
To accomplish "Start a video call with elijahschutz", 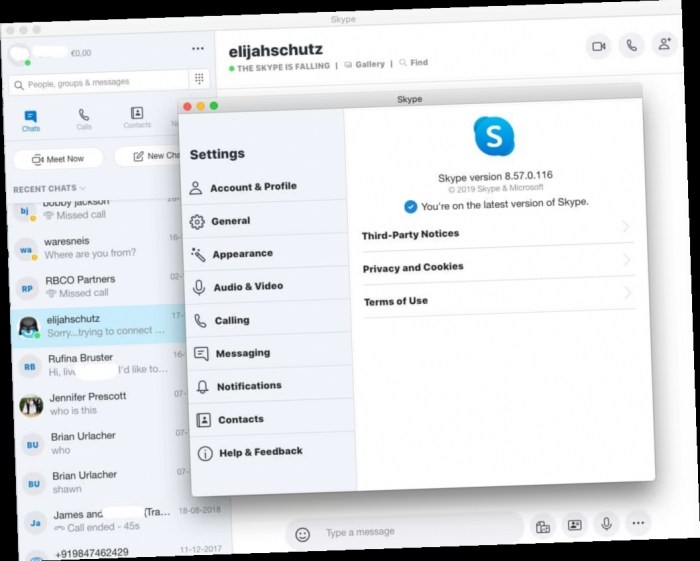I will point(598,46).
